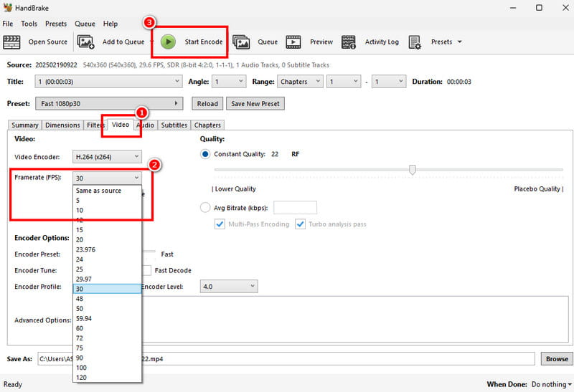Switch to the Subtitles tab
Screen dimensions: 574x392
(x=174, y=125)
